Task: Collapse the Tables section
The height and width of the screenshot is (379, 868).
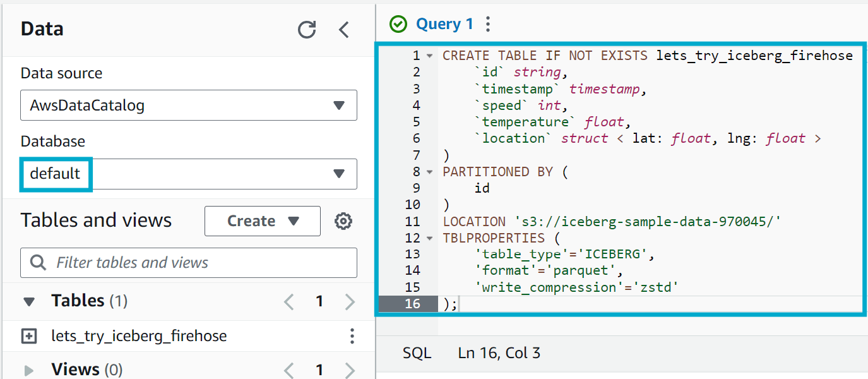Action: (29, 302)
